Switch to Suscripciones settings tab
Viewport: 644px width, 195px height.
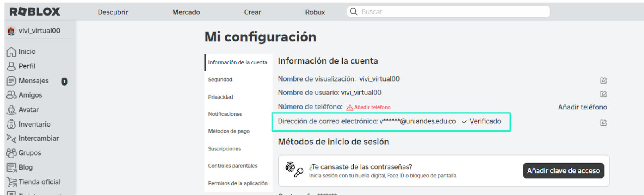coord(225,149)
